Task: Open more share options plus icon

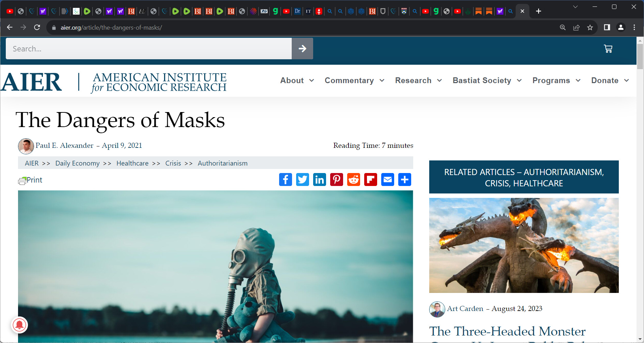Action: 404,180
